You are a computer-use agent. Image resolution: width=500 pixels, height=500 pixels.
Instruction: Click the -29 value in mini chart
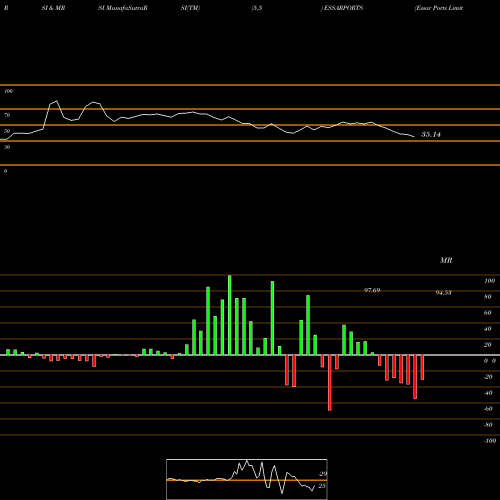point(322,474)
